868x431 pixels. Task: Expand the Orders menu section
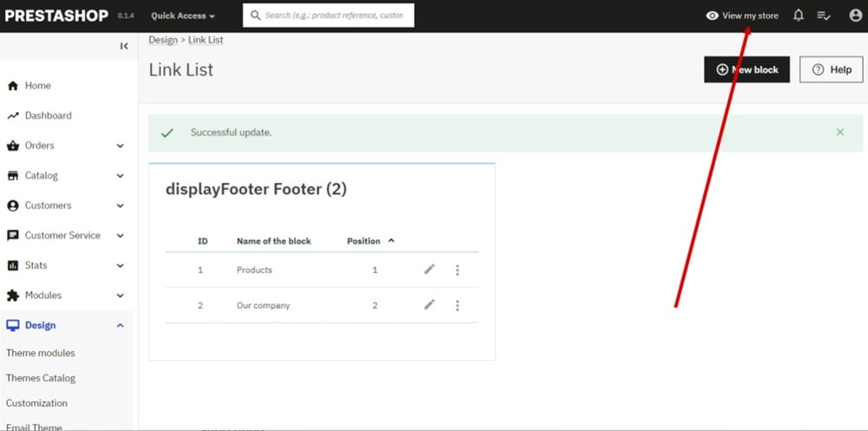pyautogui.click(x=120, y=146)
